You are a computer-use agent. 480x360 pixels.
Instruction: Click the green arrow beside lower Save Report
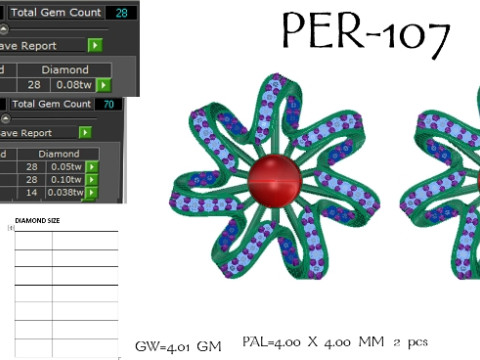click(85, 133)
